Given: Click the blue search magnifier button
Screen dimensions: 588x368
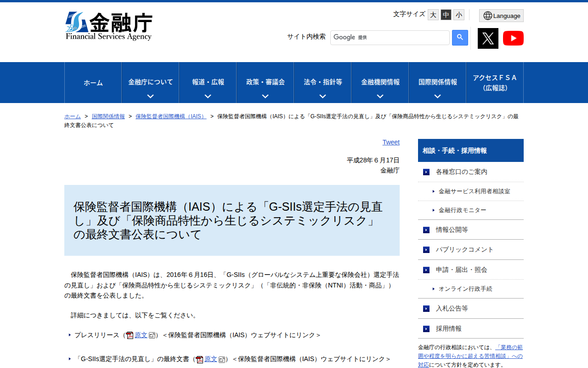Looking at the screenshot, I should tap(460, 37).
